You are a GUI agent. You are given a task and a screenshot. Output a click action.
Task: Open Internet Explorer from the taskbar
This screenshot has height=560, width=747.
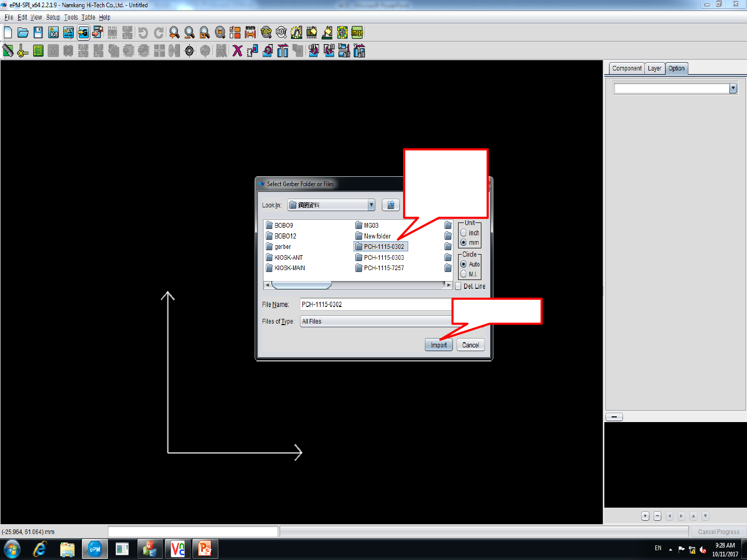coord(39,549)
